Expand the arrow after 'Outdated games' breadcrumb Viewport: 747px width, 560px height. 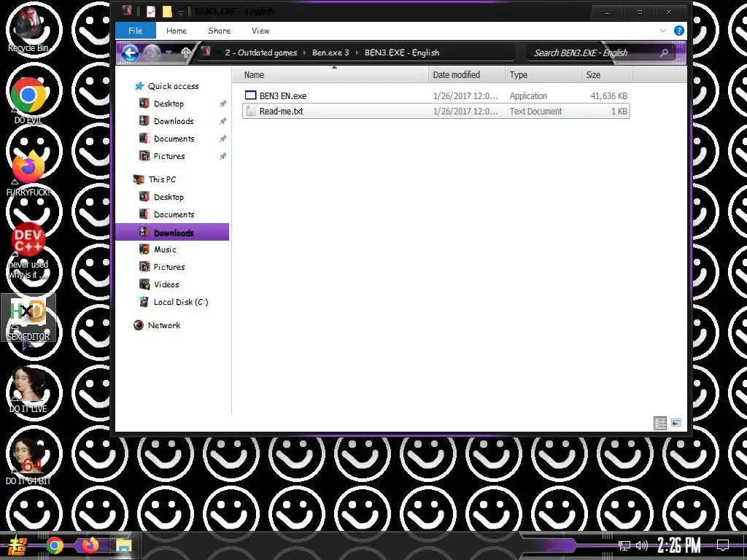tap(305, 52)
